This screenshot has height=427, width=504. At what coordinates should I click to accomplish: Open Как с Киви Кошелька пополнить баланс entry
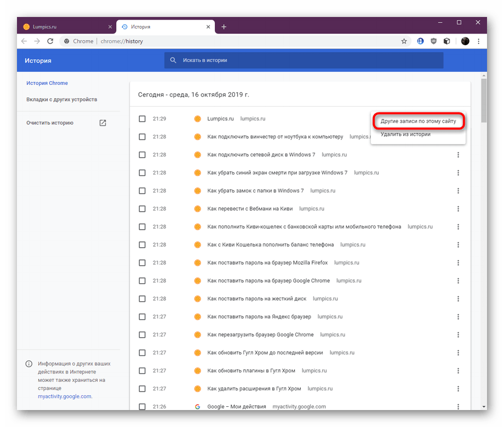point(271,245)
